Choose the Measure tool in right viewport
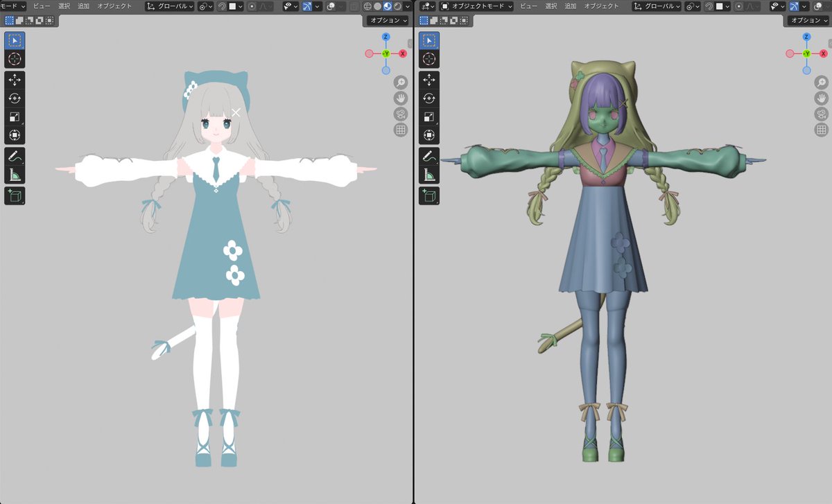The width and height of the screenshot is (832, 504). pyautogui.click(x=429, y=175)
